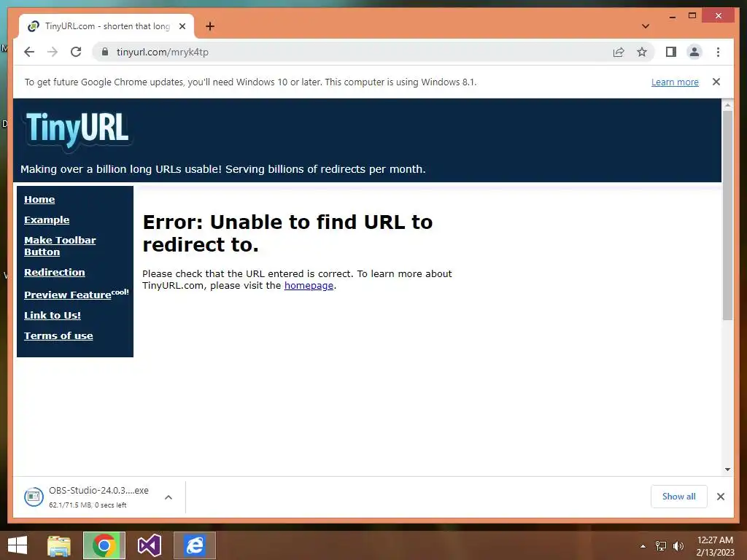Image resolution: width=747 pixels, height=560 pixels.
Task: Open the volume control tray icon
Action: click(x=678, y=546)
